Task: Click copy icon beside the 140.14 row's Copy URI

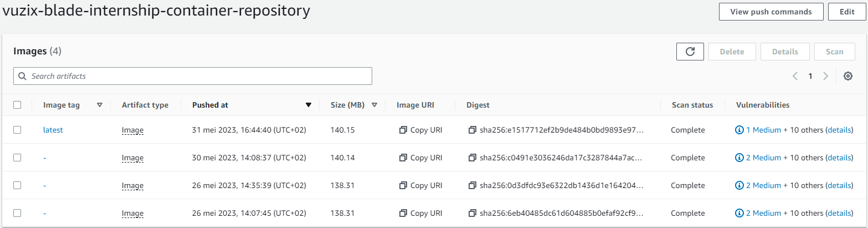Action: (x=403, y=158)
